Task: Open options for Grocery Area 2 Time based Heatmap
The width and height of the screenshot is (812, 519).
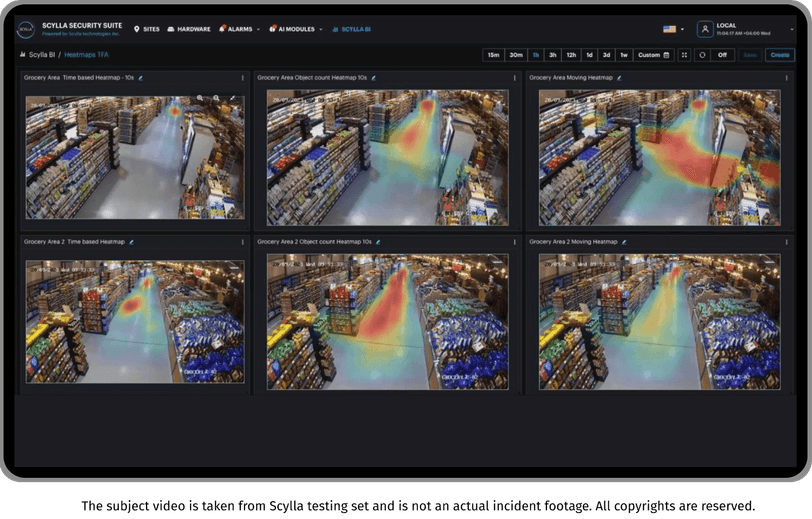Action: [242, 242]
